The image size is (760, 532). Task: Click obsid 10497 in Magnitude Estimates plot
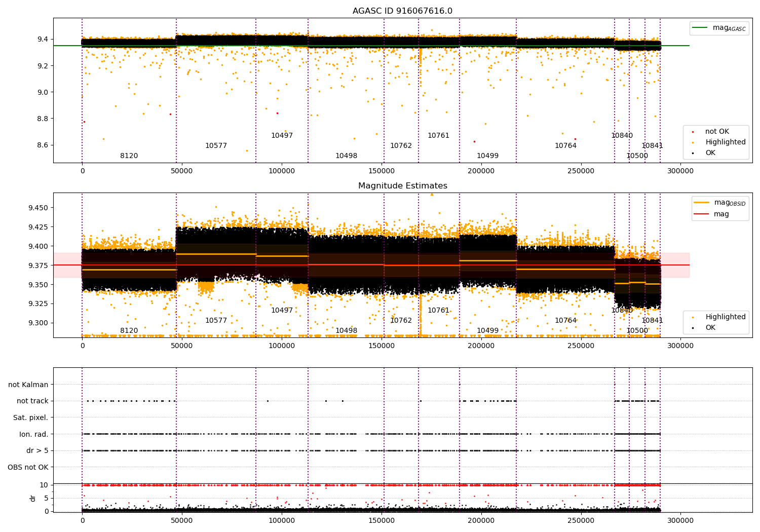[282, 311]
